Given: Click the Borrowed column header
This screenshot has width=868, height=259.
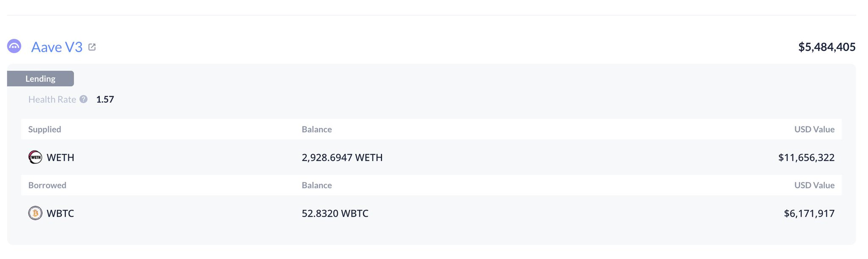Looking at the screenshot, I should coord(47,185).
